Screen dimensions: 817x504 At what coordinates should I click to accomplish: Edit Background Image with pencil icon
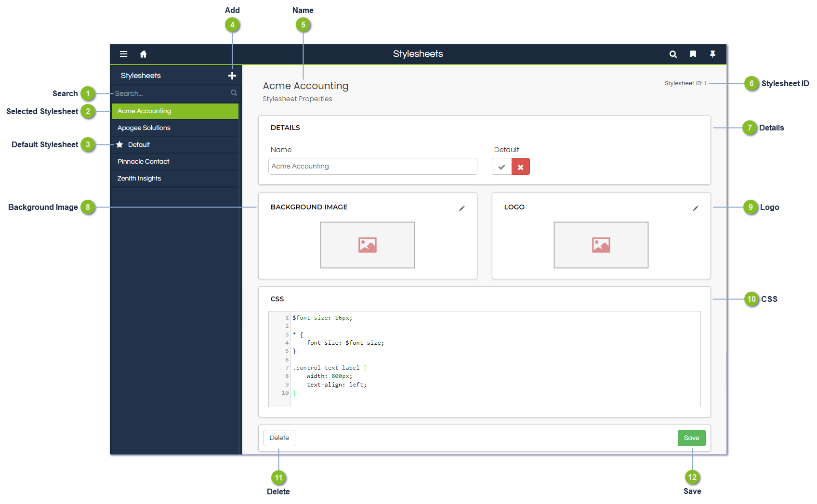461,208
